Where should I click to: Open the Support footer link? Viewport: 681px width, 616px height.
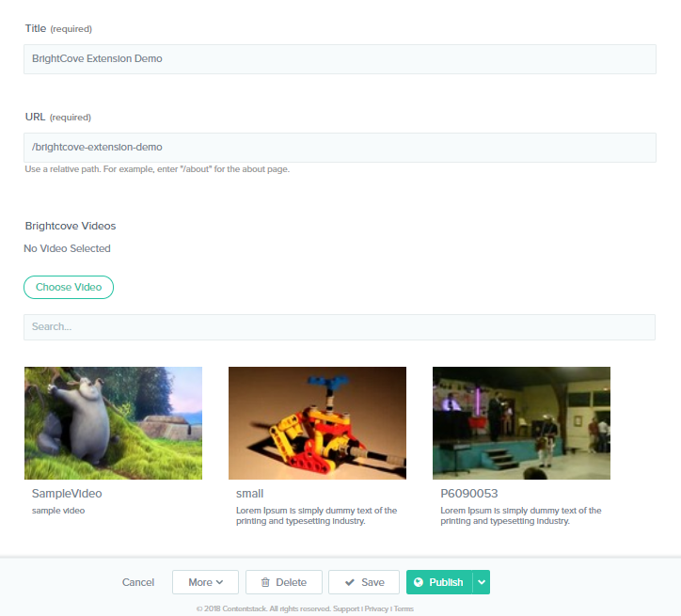346,609
